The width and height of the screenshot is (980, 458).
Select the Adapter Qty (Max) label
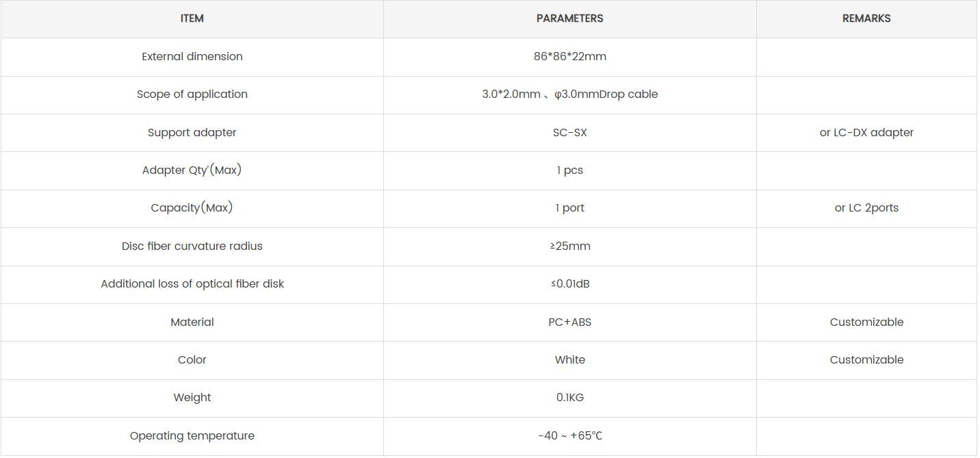click(x=192, y=170)
